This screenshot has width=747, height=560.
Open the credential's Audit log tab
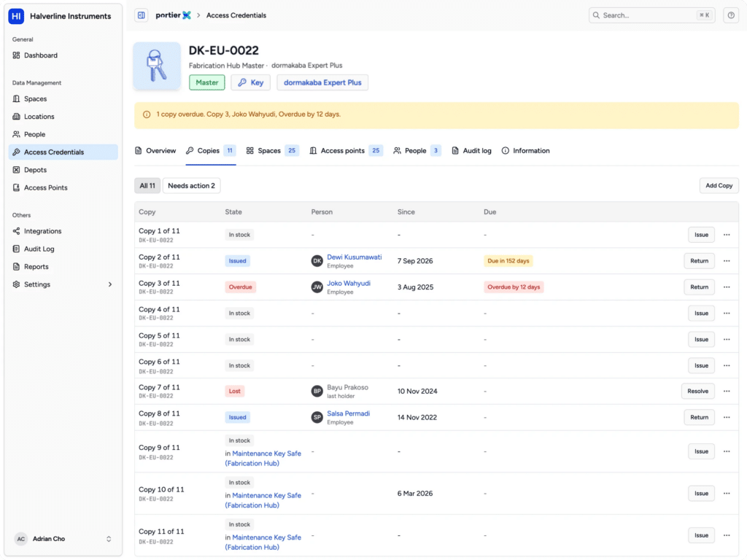471,150
